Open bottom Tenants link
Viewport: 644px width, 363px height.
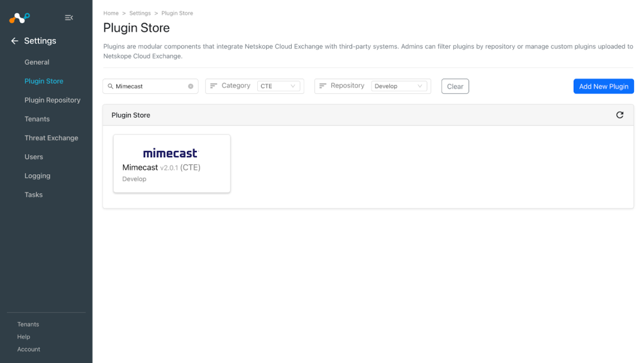28,324
